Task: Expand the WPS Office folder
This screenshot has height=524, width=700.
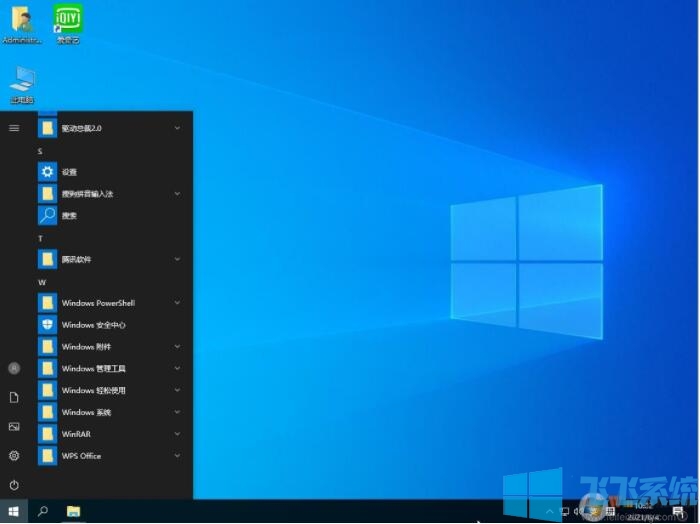Action: (110, 456)
